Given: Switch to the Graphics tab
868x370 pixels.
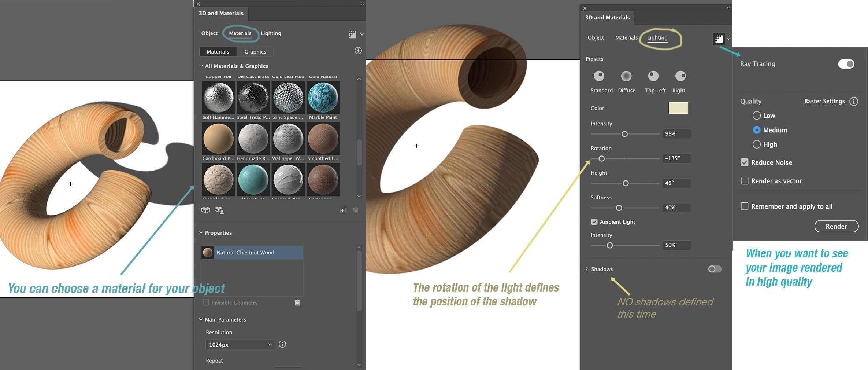Looking at the screenshot, I should pyautogui.click(x=255, y=52).
